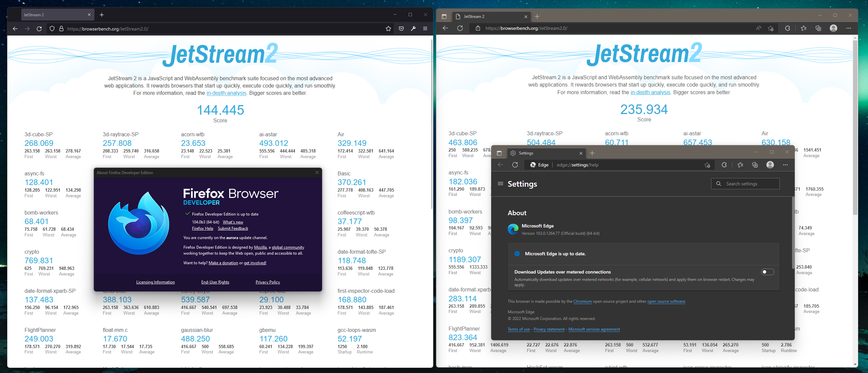Open Firefox Help link

pos(203,228)
